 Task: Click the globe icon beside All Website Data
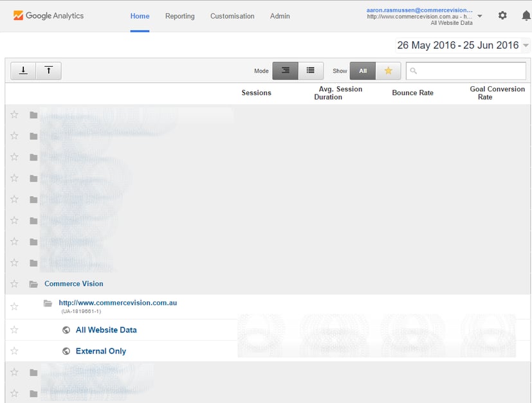click(66, 330)
